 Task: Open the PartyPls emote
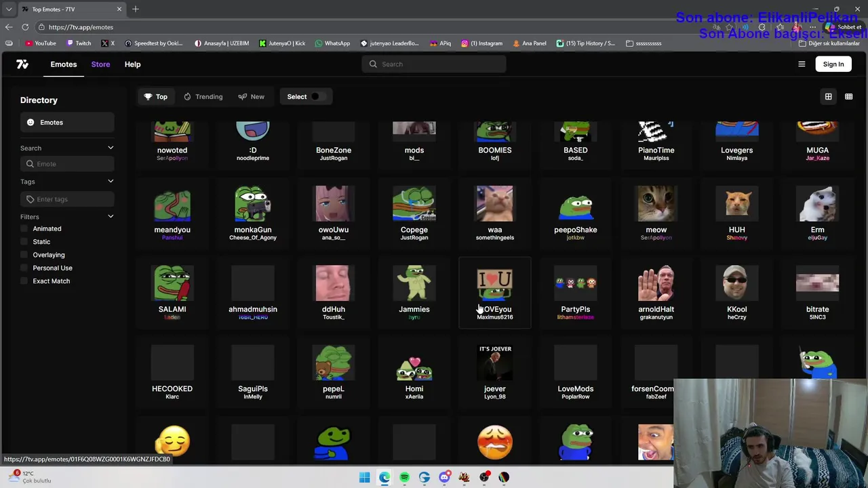coord(576,293)
